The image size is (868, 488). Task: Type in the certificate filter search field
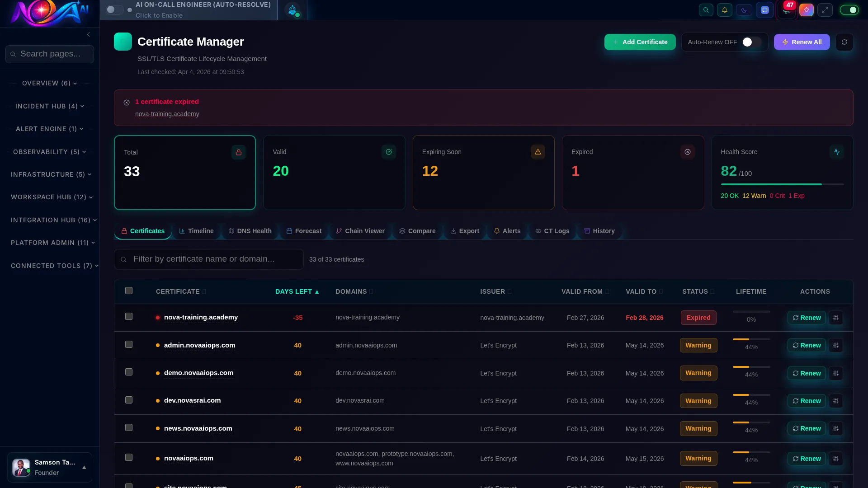208,259
